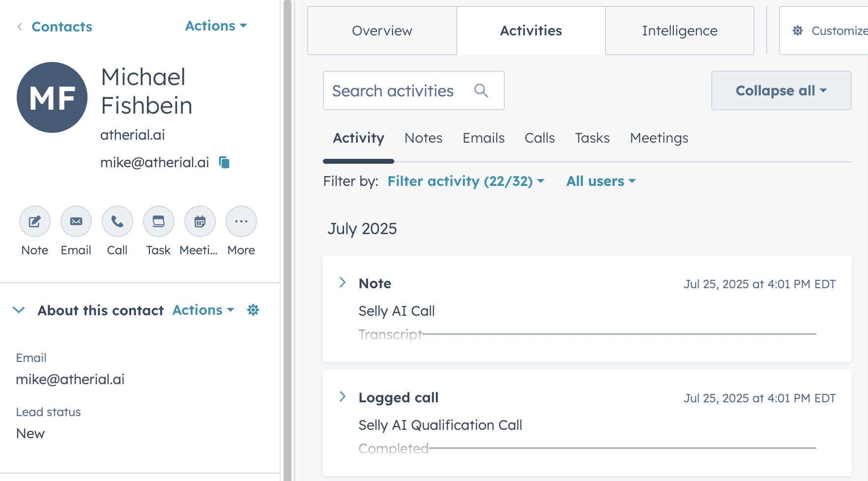Copy mike@atherial.ai using the clipboard icon
This screenshot has width=868, height=481.
click(224, 162)
